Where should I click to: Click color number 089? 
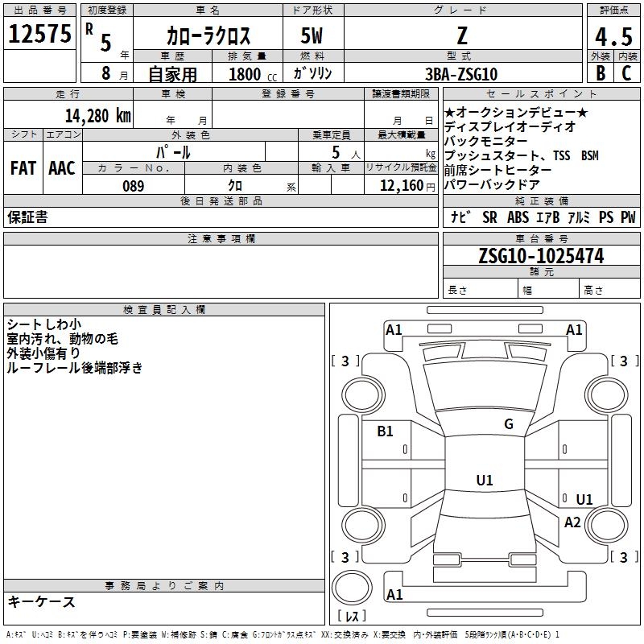click(134, 186)
